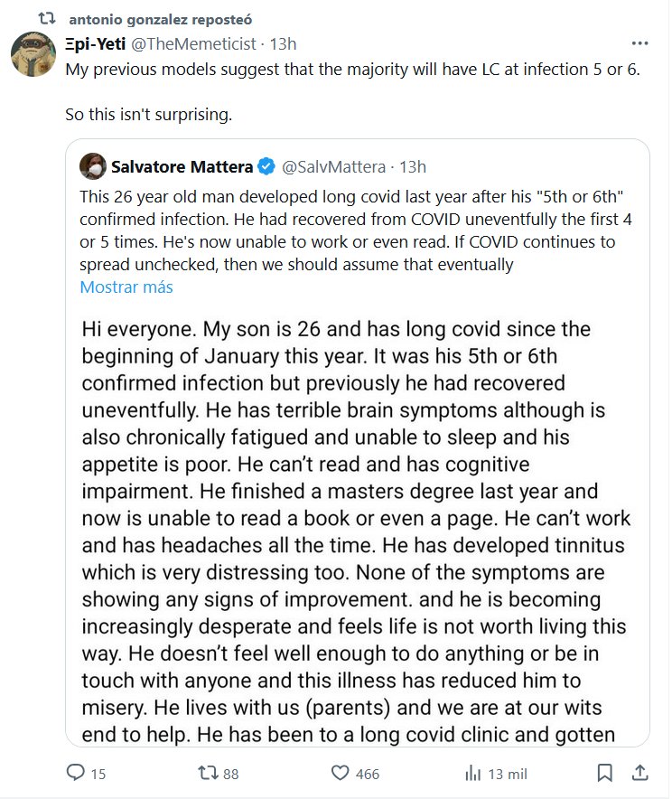
Task: Like the tweet with the heart icon
Action: (341, 774)
